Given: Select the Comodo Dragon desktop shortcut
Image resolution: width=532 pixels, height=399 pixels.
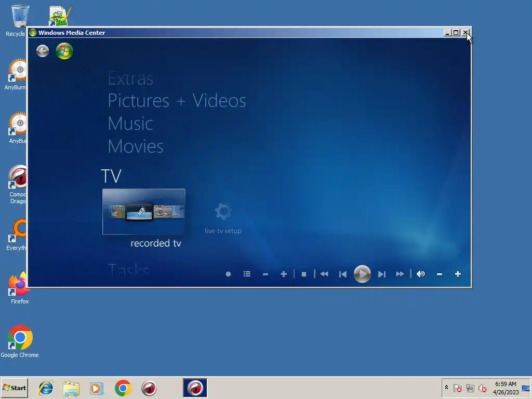Looking at the screenshot, I should coord(17,184).
